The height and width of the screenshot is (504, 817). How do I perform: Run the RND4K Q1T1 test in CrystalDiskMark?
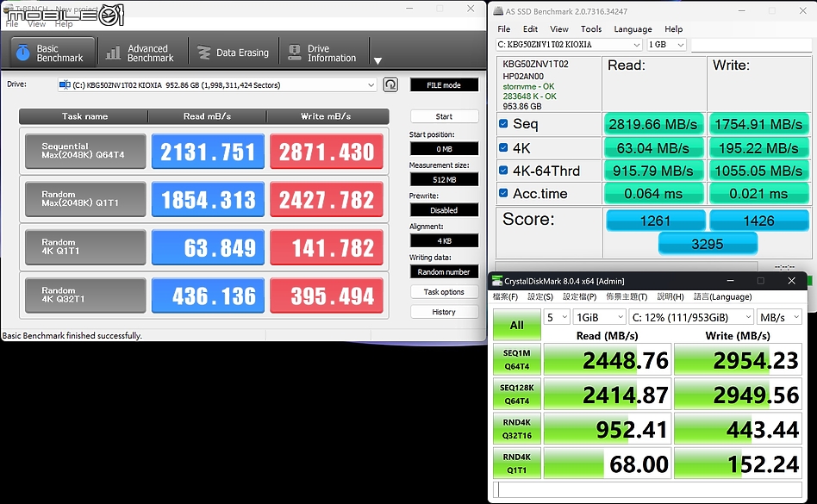(x=517, y=464)
